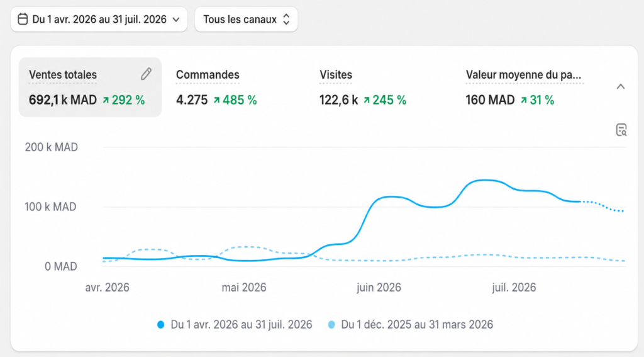Select the Valeur moyenne du panier metric
The image size is (644, 357).
(x=525, y=87)
